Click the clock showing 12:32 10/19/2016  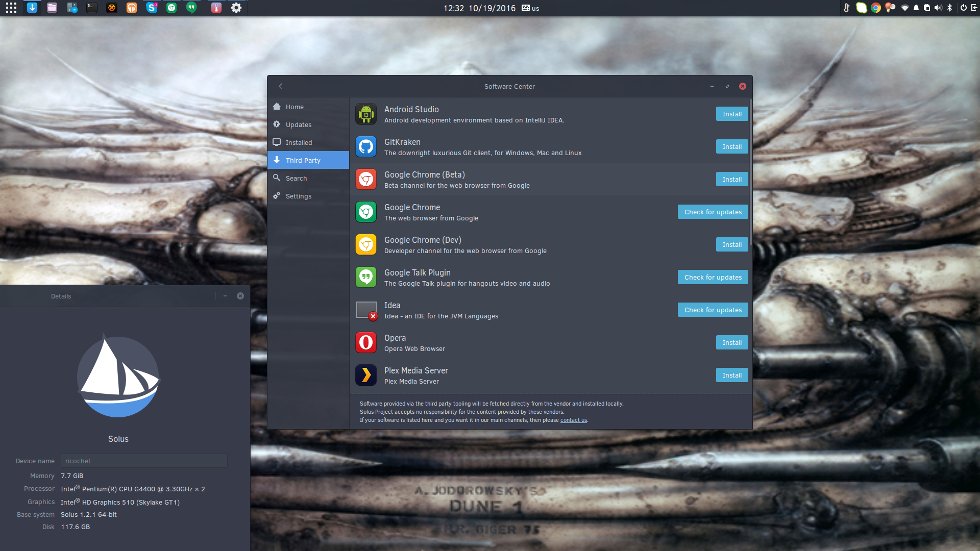pos(479,8)
